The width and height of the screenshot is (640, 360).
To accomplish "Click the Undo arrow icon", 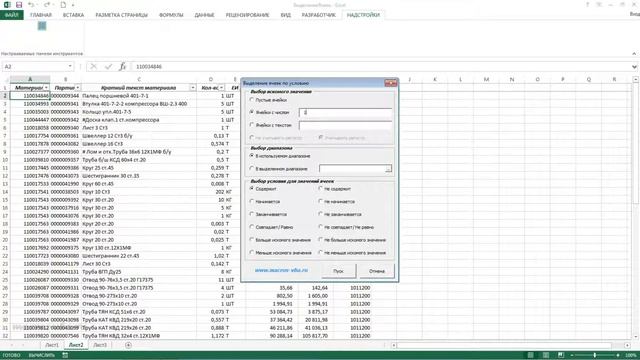I will coord(31,5).
